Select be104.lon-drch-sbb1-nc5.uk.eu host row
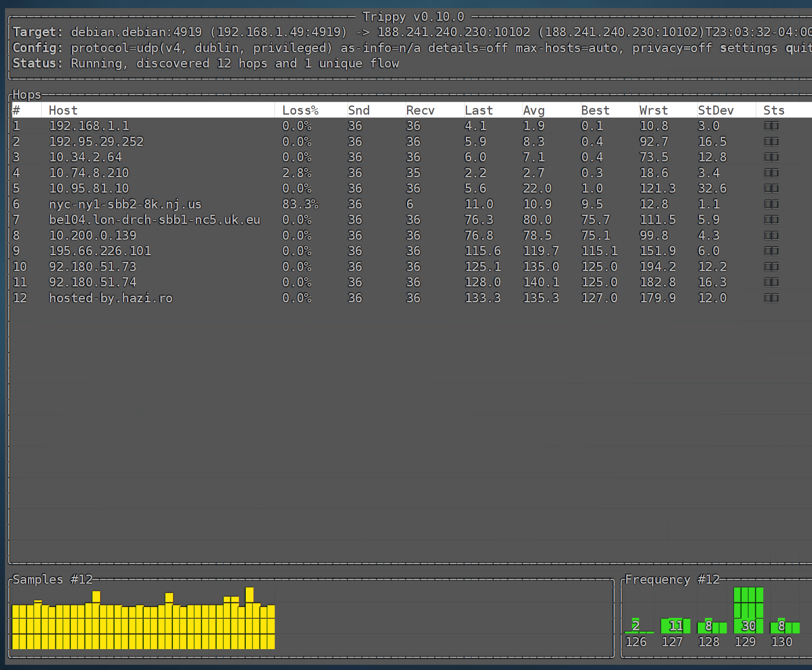The height and width of the screenshot is (670, 812). coord(154,220)
